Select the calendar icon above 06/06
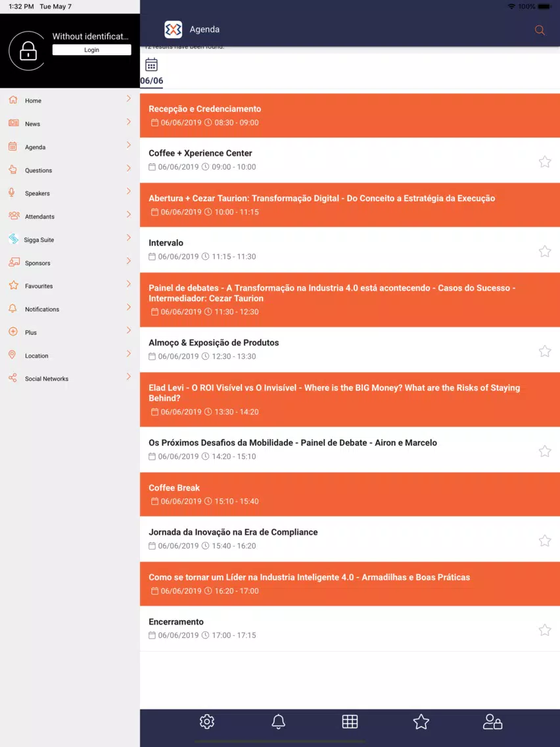Screen dimensions: 560x747 pyautogui.click(x=151, y=64)
